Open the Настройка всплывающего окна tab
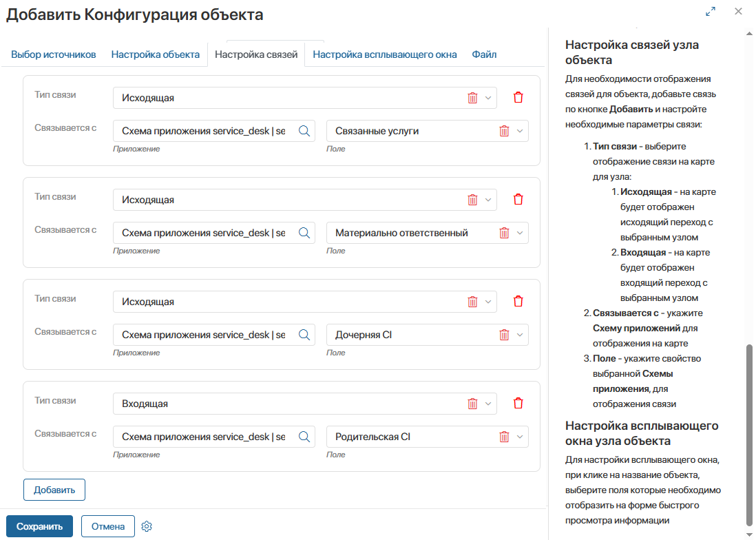Viewport: 756px width, 540px height. 384,54
